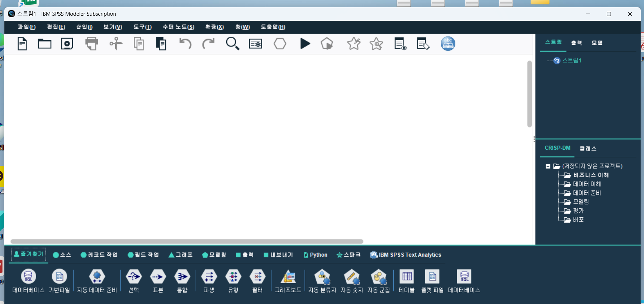Open the 필드 작업 palette tab
644x304 pixels.
[143, 255]
